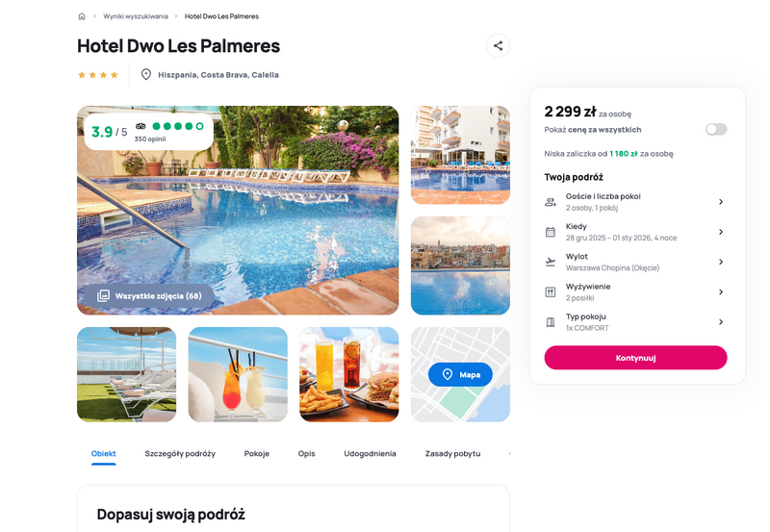770x532 pixels.
Task: Click the guests people icon
Action: [551, 202]
